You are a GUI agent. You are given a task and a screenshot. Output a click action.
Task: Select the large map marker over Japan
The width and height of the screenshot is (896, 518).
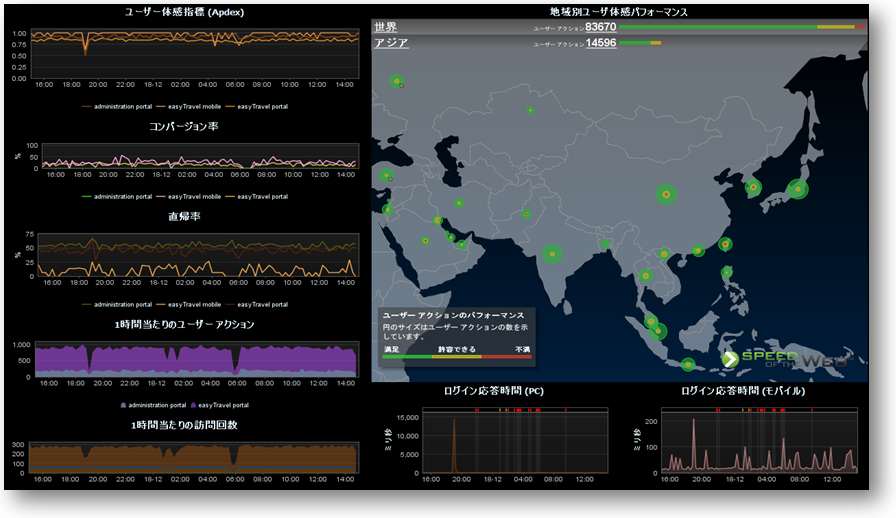[797, 189]
